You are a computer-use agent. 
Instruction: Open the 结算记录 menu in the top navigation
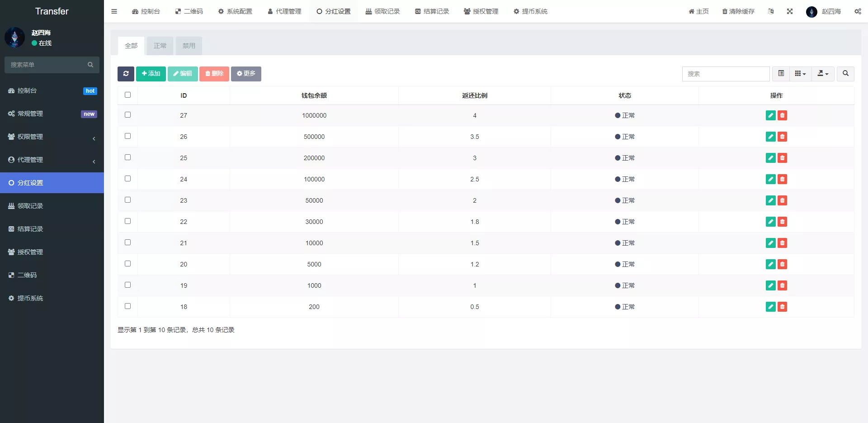[431, 11]
